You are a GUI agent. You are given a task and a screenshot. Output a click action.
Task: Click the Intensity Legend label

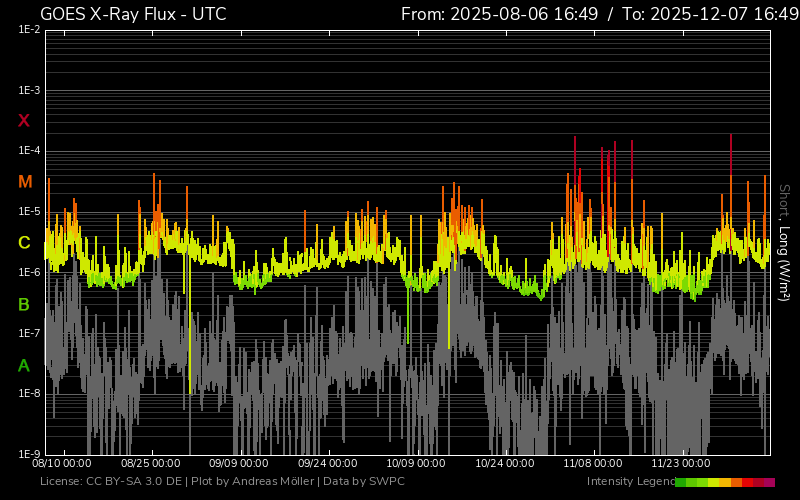(x=630, y=482)
